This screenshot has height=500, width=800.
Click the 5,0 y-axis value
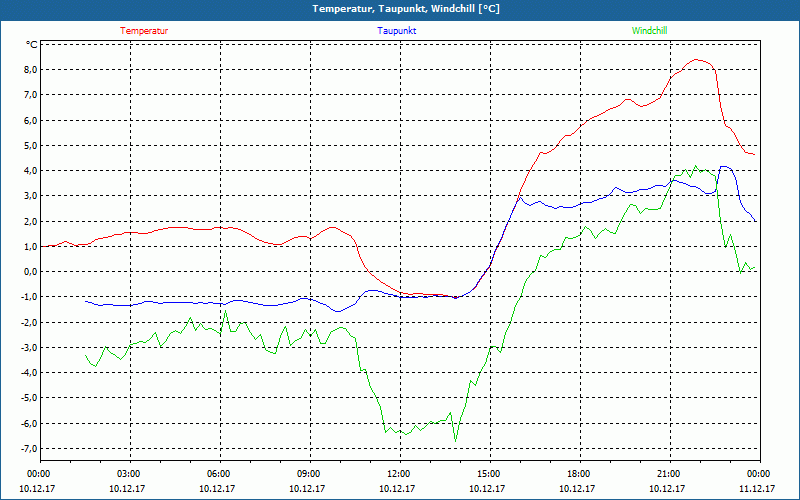pyautogui.click(x=31, y=145)
